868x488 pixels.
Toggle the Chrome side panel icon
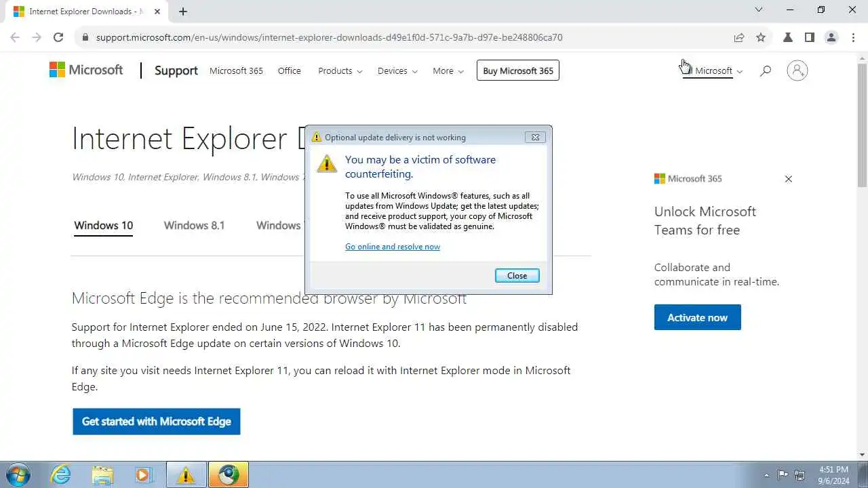point(810,37)
